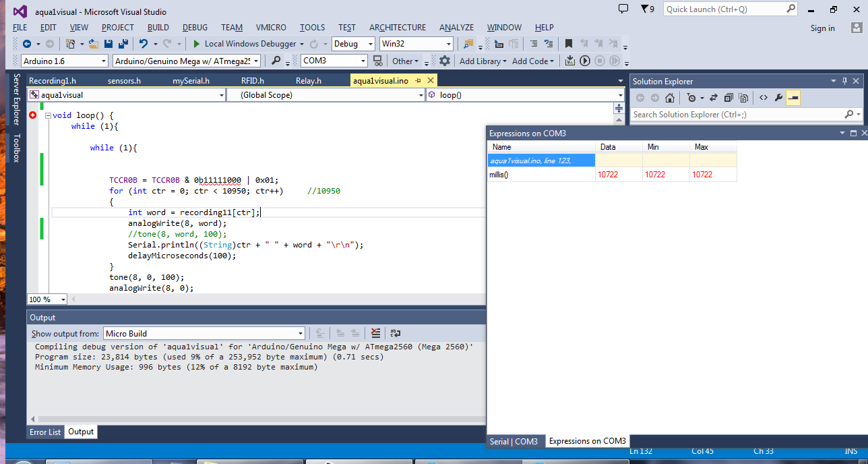Open the (Global Scope) dropdown

tap(325, 95)
